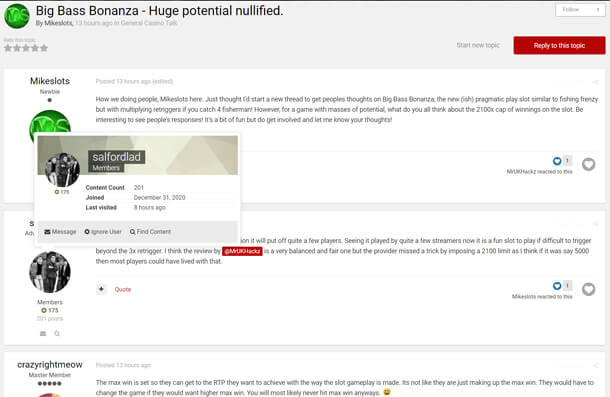Open salfordlad's avatar thumbnail in the post
Viewport: 610px width, 397px height.
(50, 272)
